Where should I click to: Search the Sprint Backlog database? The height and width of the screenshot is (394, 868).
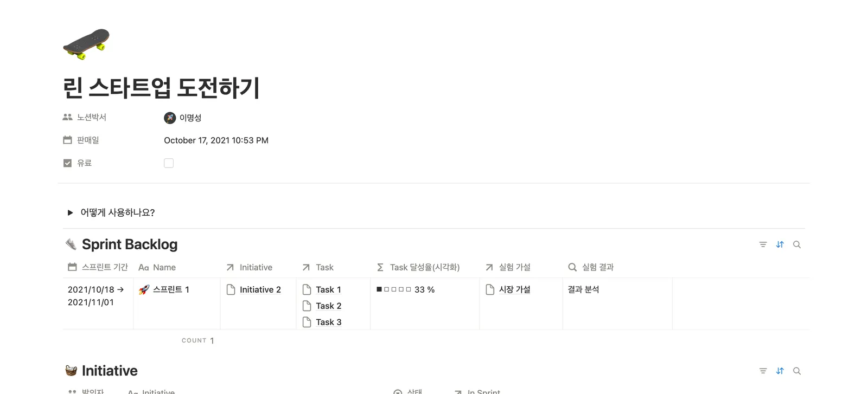click(x=797, y=244)
